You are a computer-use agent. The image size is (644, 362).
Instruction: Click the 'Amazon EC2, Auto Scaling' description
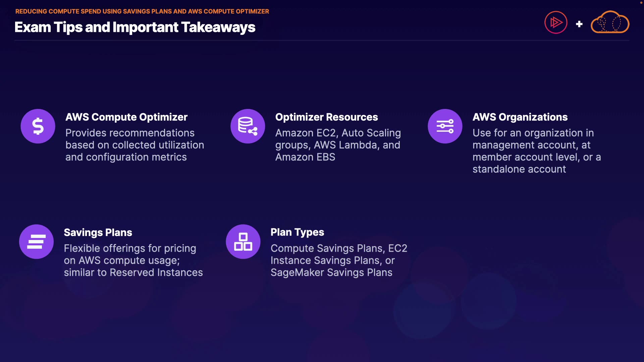(338, 145)
